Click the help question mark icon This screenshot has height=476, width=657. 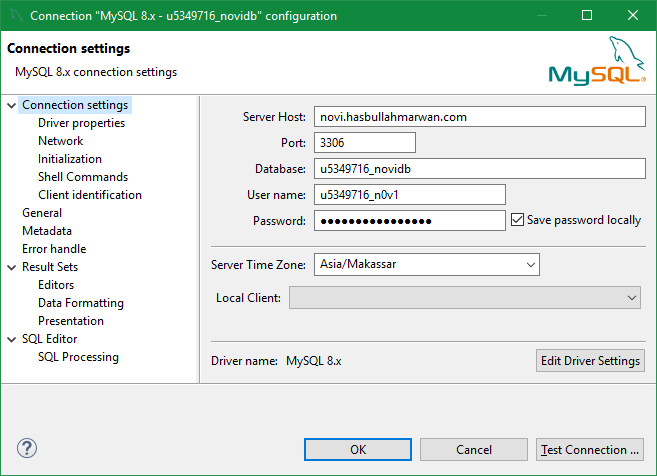coord(27,448)
